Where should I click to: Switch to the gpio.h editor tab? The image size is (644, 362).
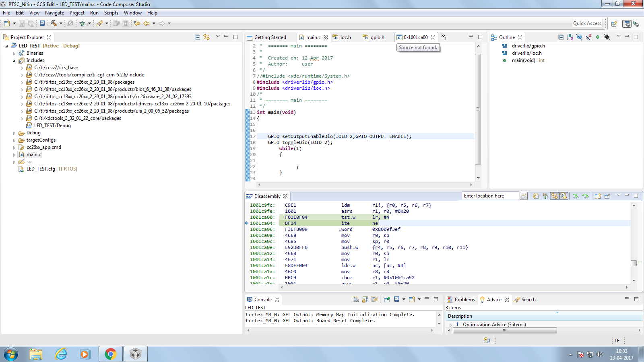[377, 37]
